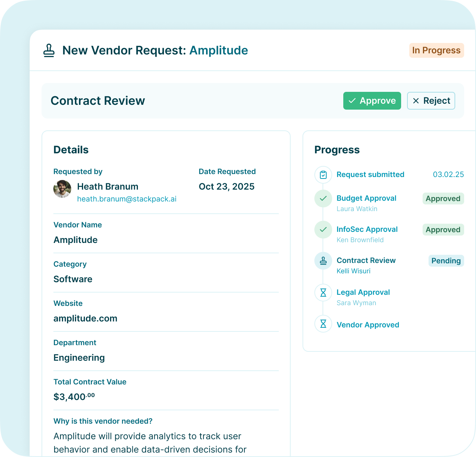Click the Details section heading
The height and width of the screenshot is (457, 476).
(x=71, y=150)
